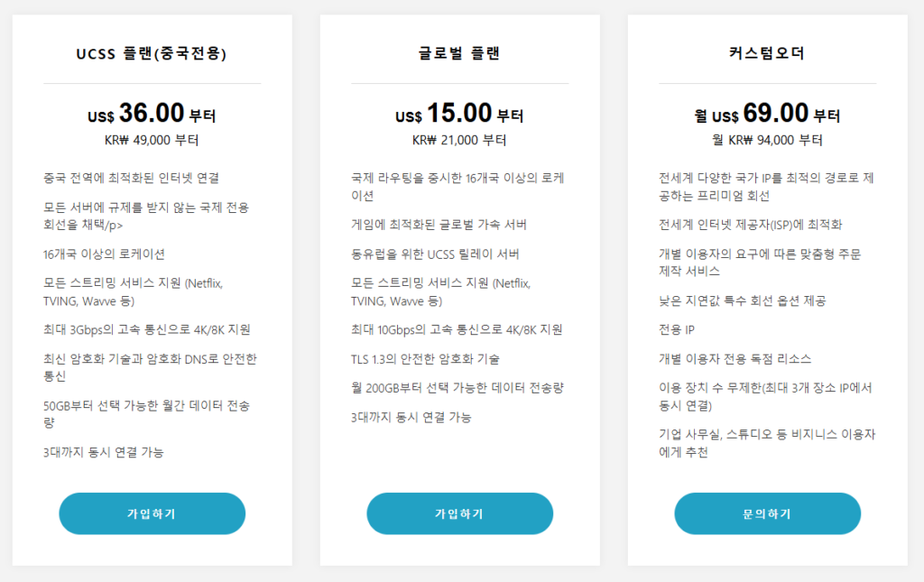Screen dimensions: 924x582
Task: Select the 커스텀오더 card title
Action: coord(767,53)
